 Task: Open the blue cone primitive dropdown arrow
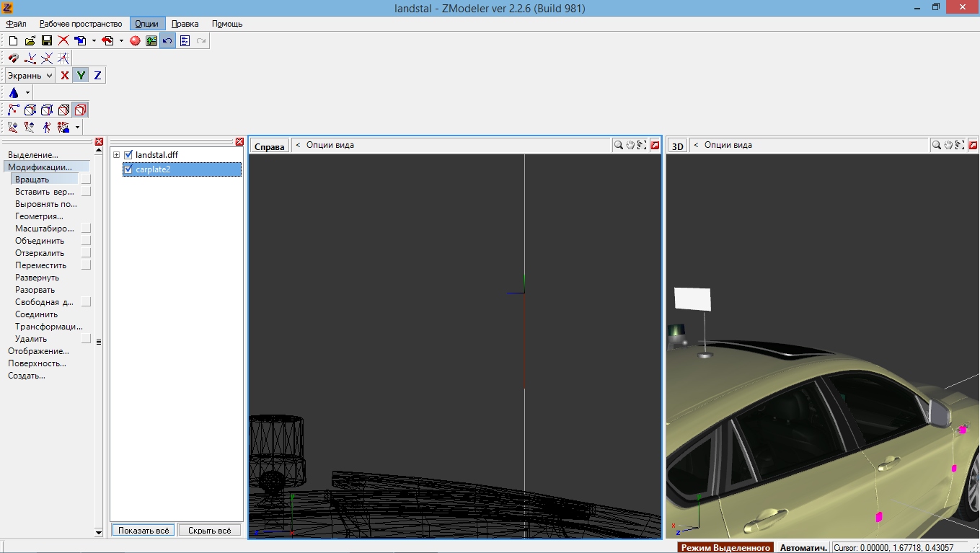pos(27,93)
